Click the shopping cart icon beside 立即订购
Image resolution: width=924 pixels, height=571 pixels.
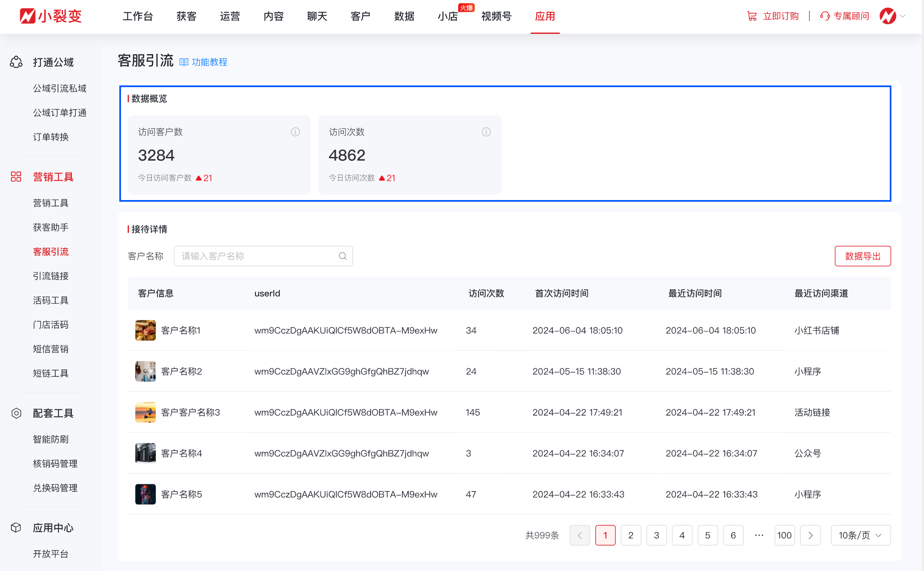pos(752,16)
